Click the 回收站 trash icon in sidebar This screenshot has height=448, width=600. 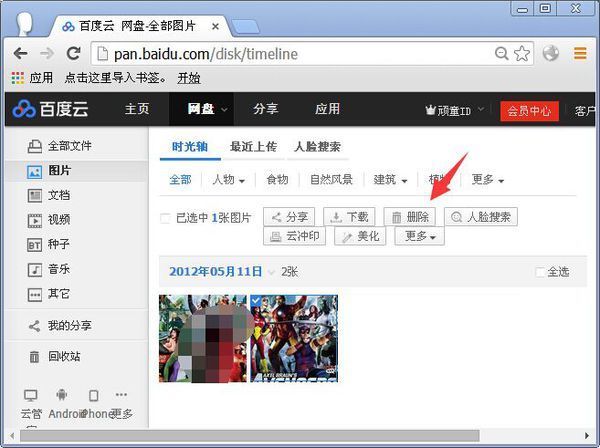pyautogui.click(x=34, y=357)
